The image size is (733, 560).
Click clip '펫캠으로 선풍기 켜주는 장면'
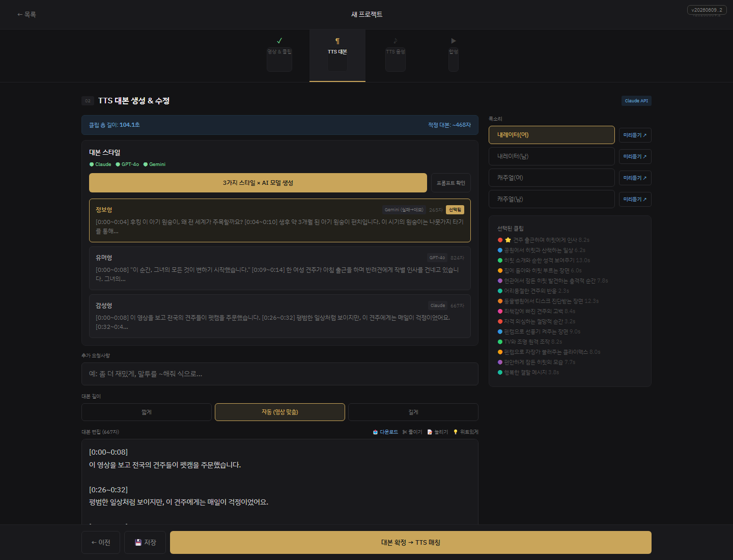click(539, 331)
